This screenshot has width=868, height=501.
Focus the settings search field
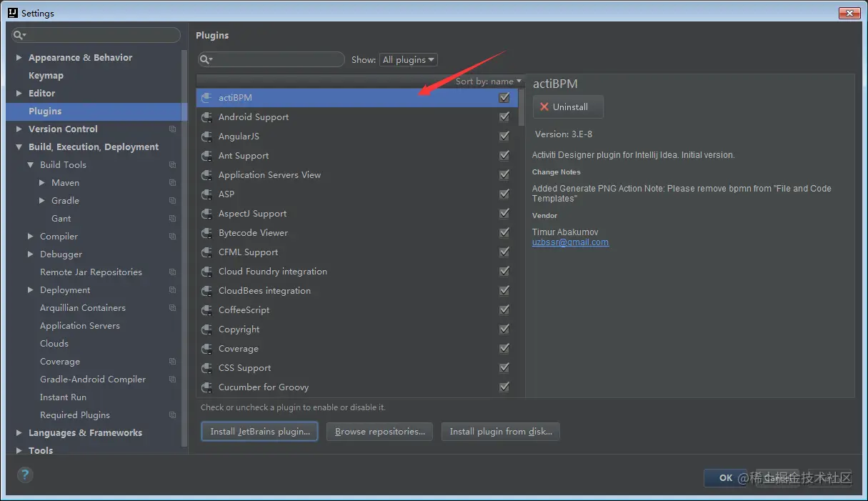coord(96,35)
